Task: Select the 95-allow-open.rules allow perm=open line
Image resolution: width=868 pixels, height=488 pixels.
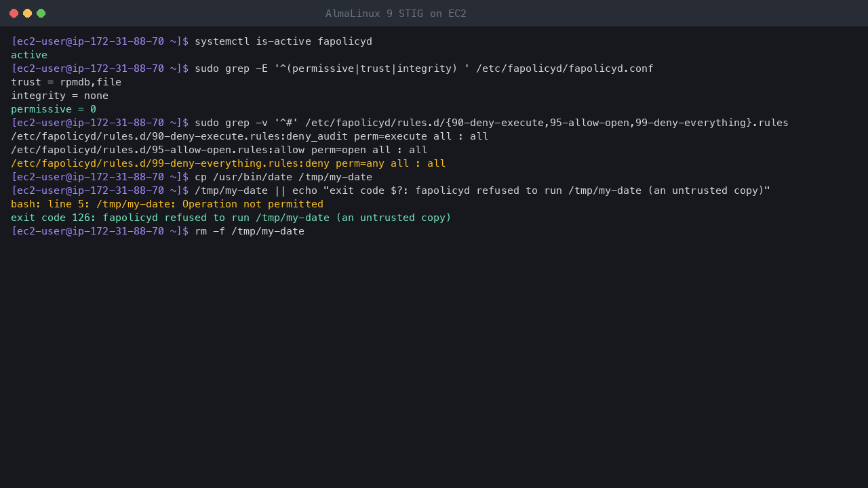Action: [219, 150]
